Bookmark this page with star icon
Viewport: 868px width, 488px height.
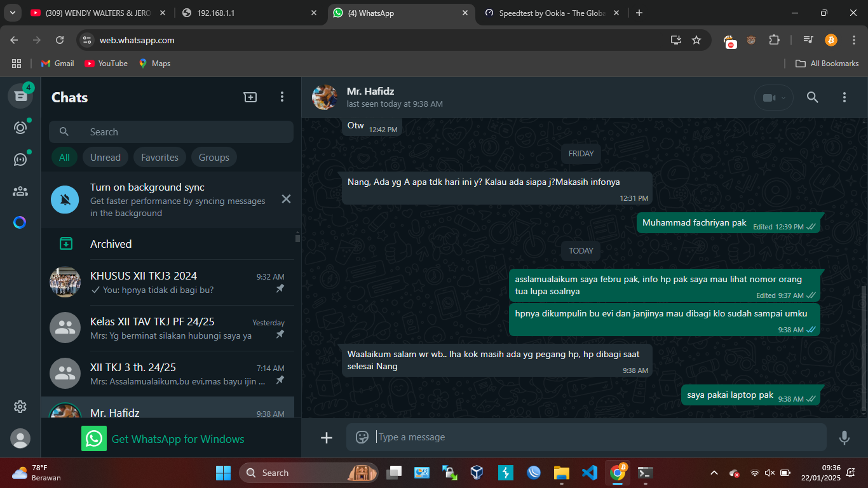(x=696, y=40)
